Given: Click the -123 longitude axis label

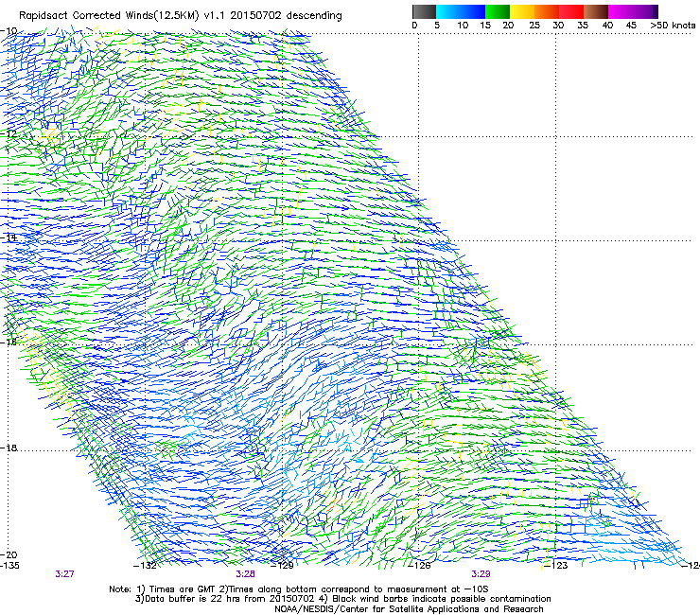Looking at the screenshot, I should coord(556,566).
